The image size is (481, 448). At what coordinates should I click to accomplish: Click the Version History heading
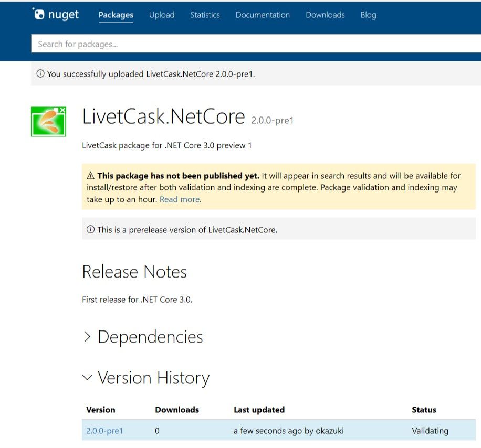[154, 378]
